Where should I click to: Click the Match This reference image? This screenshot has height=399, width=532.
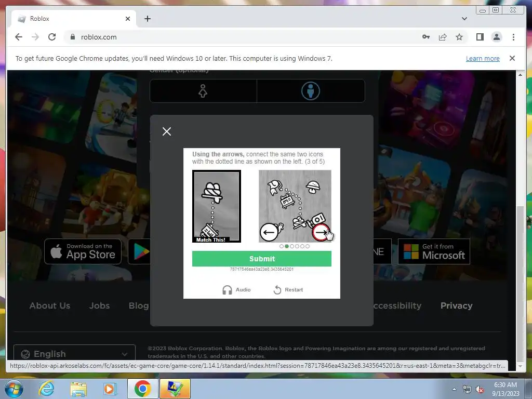(x=217, y=206)
